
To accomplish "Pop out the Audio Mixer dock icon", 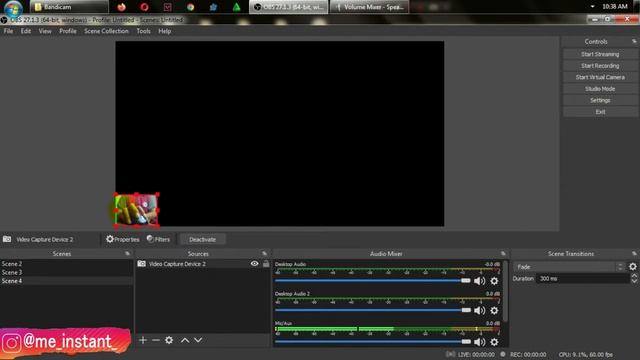I will tap(503, 253).
